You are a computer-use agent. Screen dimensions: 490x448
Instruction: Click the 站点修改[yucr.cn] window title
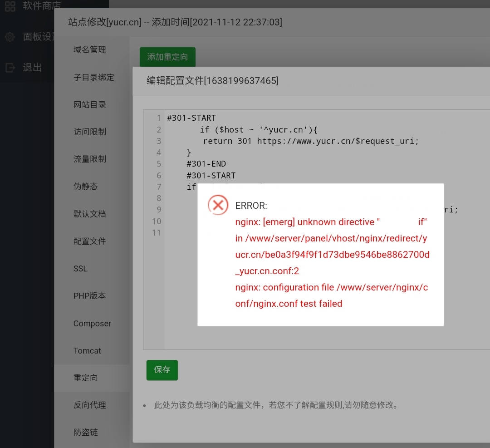pos(175,22)
